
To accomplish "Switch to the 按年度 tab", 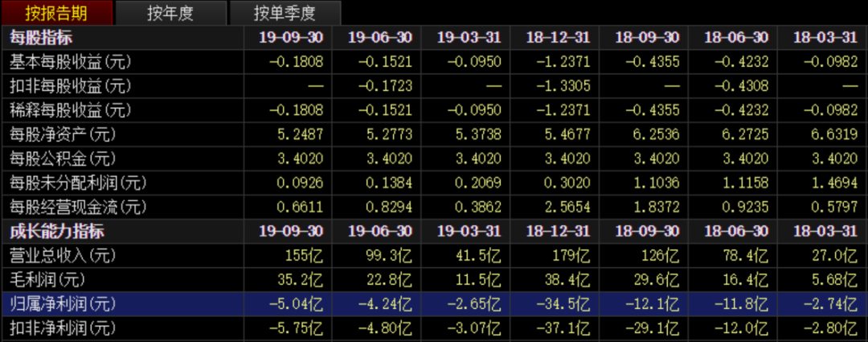I will click(171, 13).
